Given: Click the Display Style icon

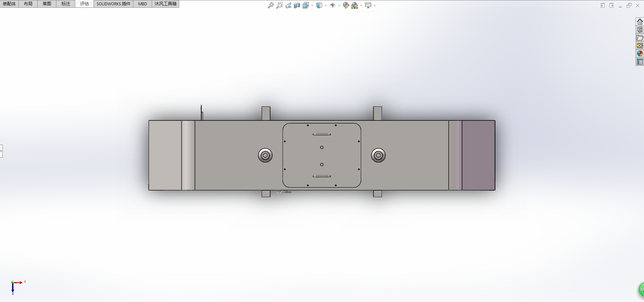Looking at the screenshot, I should click(319, 5).
